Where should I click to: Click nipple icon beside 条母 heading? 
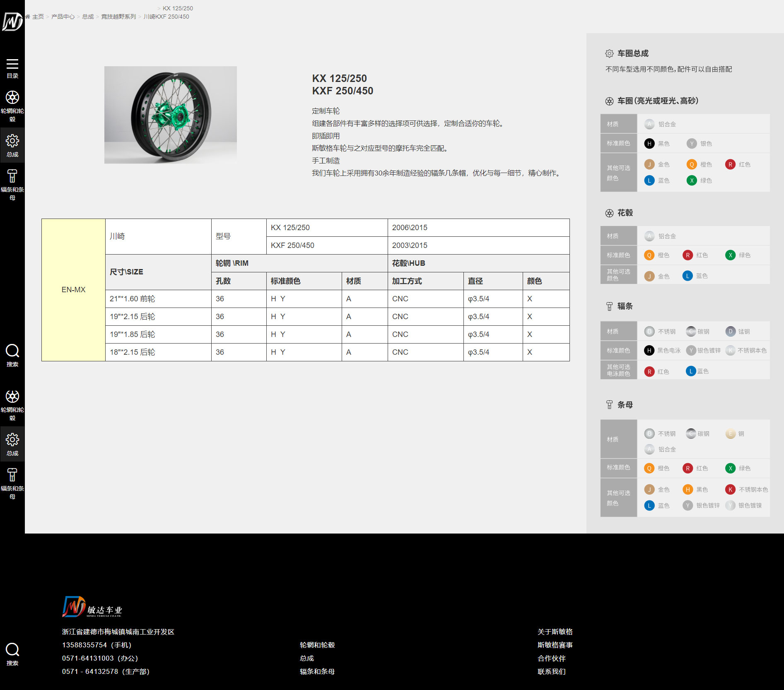click(x=609, y=405)
